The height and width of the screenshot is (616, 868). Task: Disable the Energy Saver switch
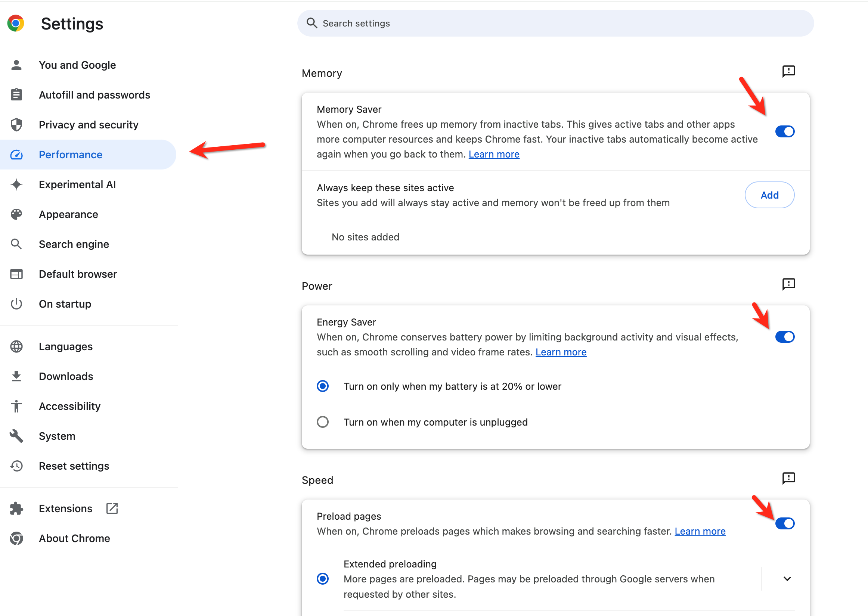coord(785,337)
